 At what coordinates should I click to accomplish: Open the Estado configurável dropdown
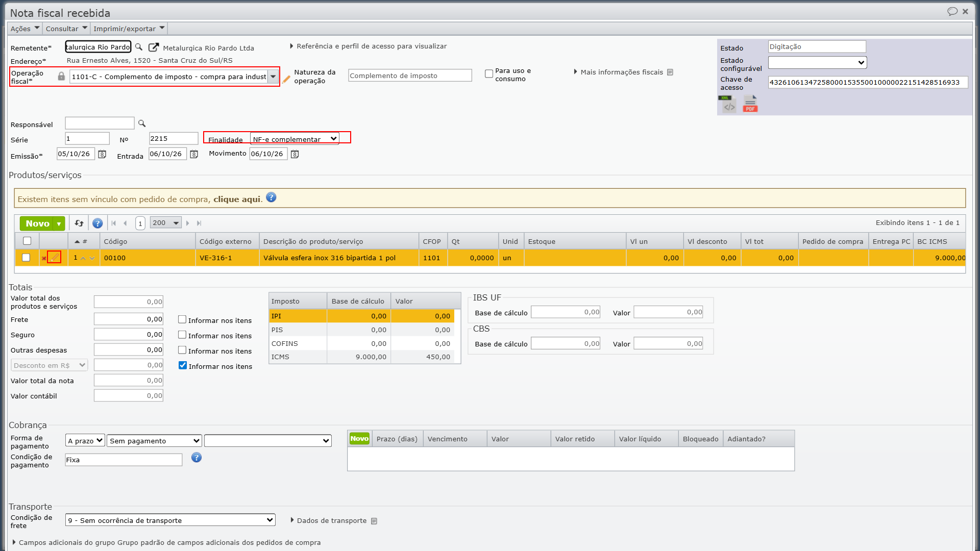(817, 62)
